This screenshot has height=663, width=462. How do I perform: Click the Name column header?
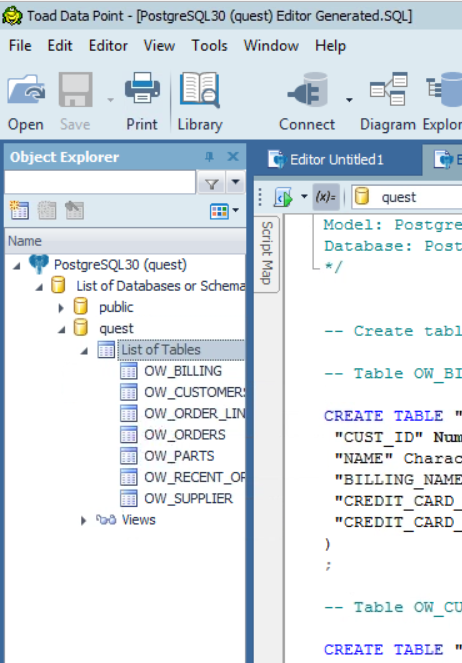pyautogui.click(x=126, y=241)
